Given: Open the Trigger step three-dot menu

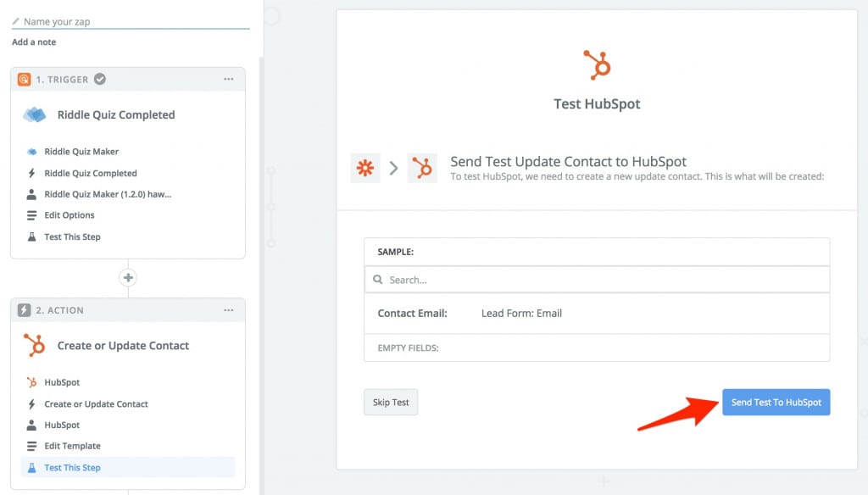Looking at the screenshot, I should coord(229,79).
